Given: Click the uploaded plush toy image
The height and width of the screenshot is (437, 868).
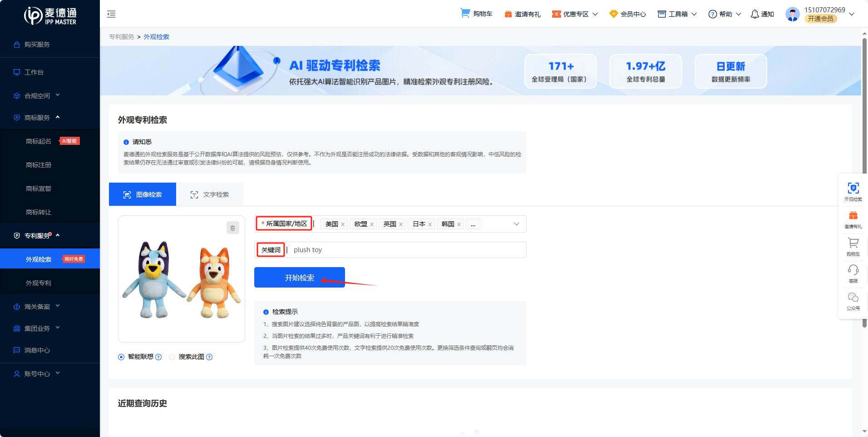Looking at the screenshot, I should tap(182, 279).
